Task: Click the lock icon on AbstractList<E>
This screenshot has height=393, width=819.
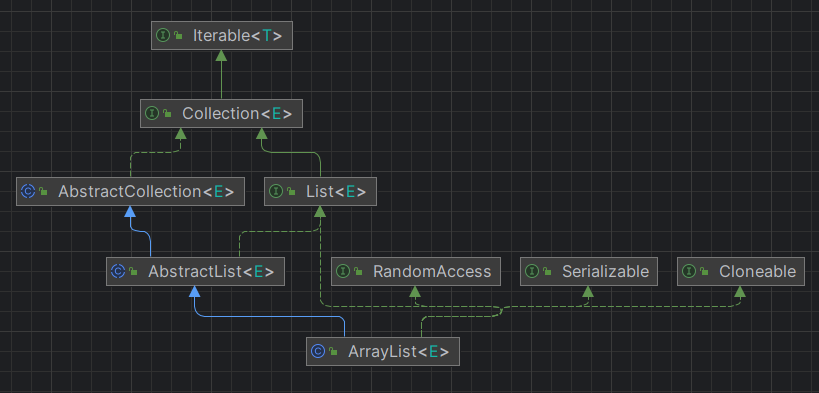Action: tap(134, 272)
